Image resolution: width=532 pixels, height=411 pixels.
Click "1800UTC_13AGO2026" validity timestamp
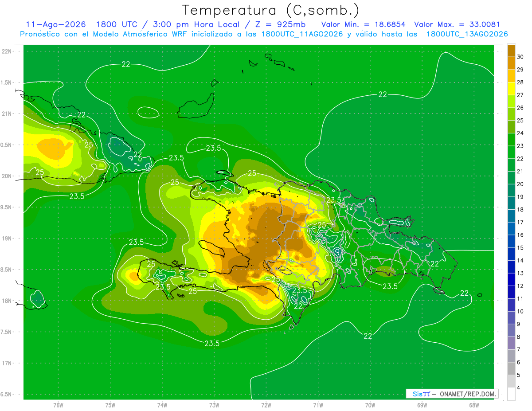pyautogui.click(x=467, y=34)
